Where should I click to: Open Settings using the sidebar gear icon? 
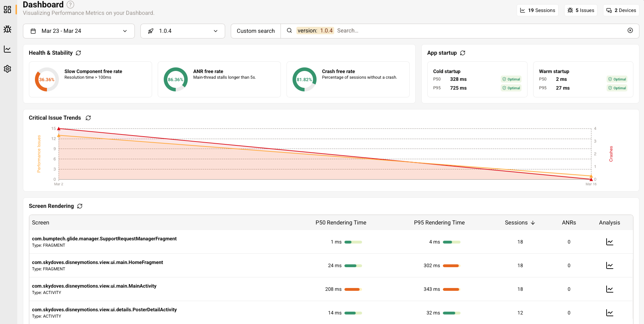pos(7,69)
